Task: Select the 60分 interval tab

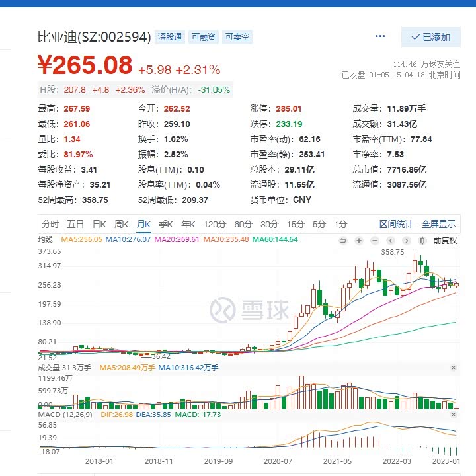Action: (243, 224)
